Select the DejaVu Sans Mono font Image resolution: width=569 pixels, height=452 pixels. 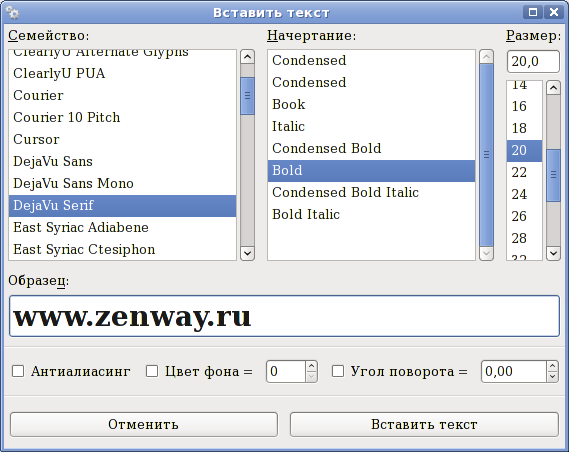point(122,184)
